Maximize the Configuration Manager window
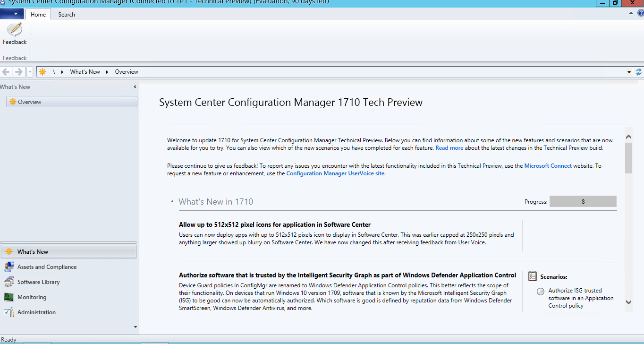This screenshot has width=644, height=344. pyautogui.click(x=615, y=2)
